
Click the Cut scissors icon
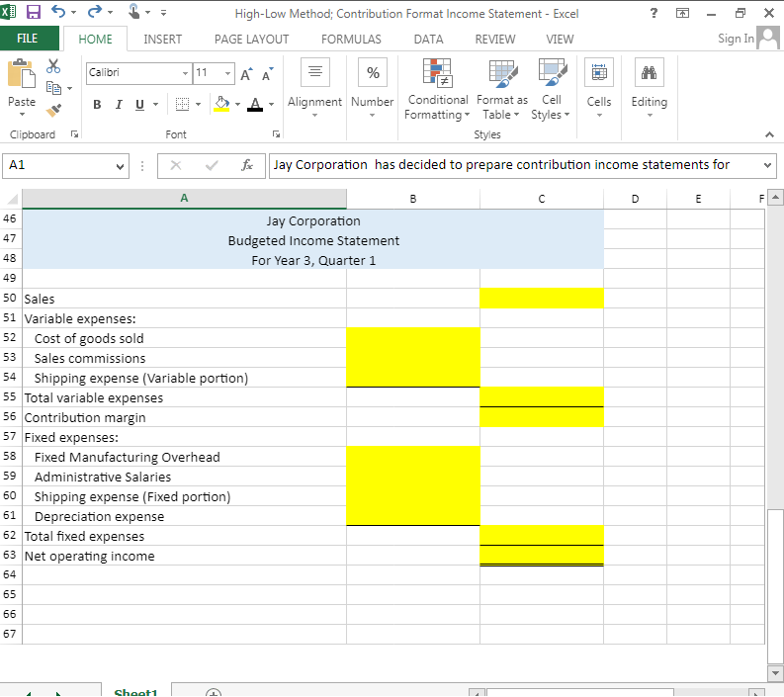(53, 66)
